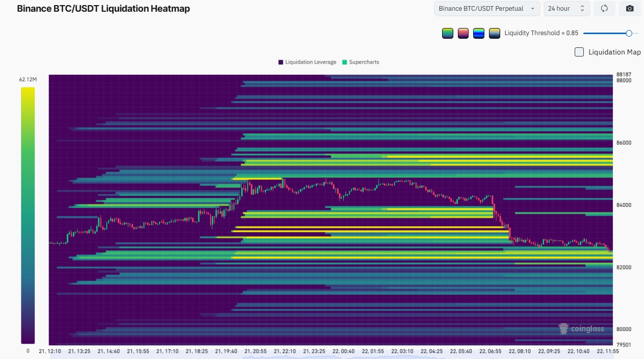Click the 62.12M scale maximum label
Screen dimensions: 644x359
28,79
